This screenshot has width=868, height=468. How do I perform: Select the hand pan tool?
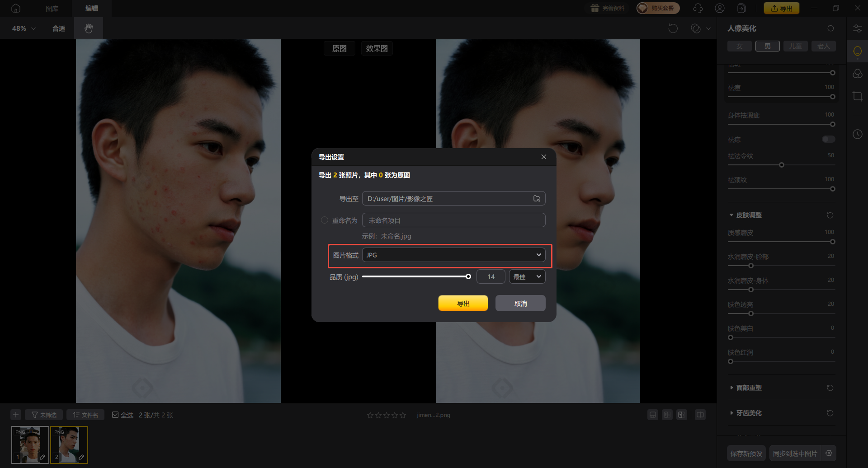point(89,28)
